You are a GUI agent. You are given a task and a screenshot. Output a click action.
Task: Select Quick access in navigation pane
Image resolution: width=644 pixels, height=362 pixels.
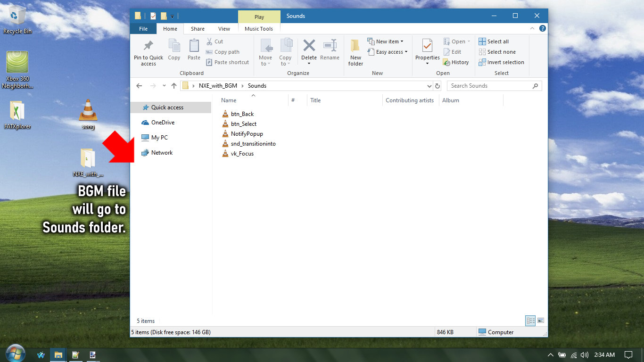coord(171,107)
